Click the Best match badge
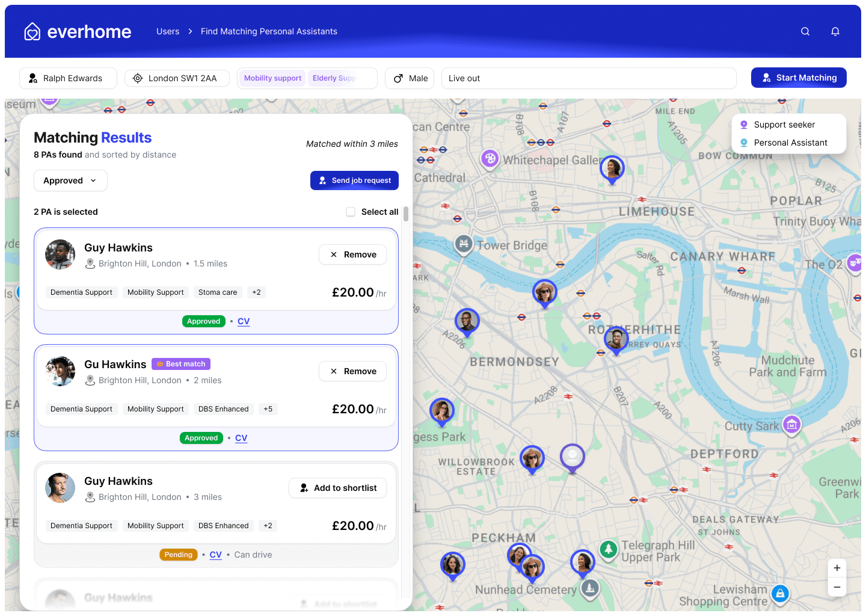Screen dimensions: 866x616 (181, 364)
